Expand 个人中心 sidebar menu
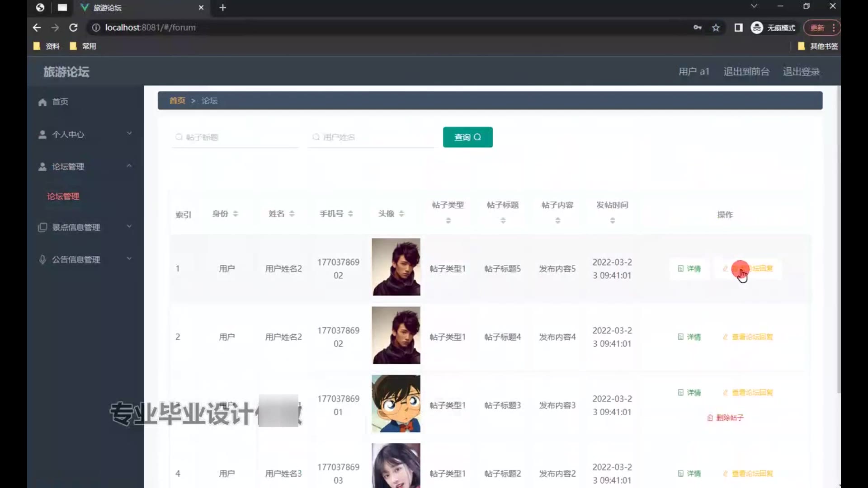Image resolution: width=868 pixels, height=488 pixels. pyautogui.click(x=85, y=134)
